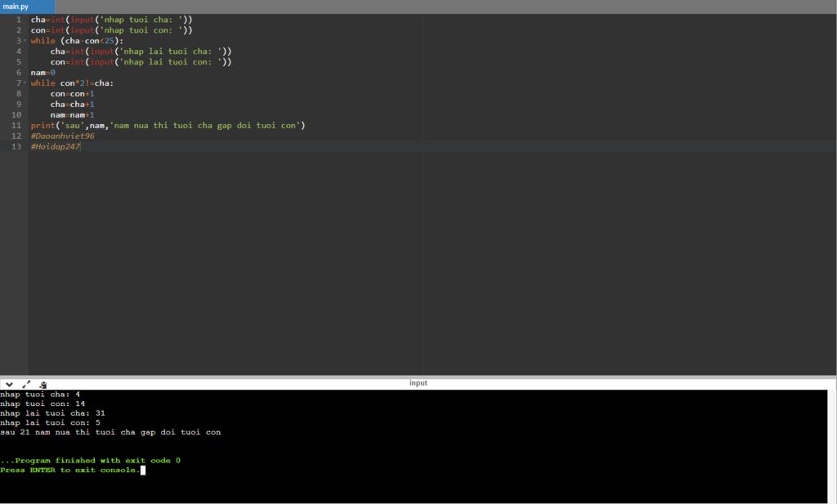
Task: Click line number 1 in gutter
Action: [18, 20]
